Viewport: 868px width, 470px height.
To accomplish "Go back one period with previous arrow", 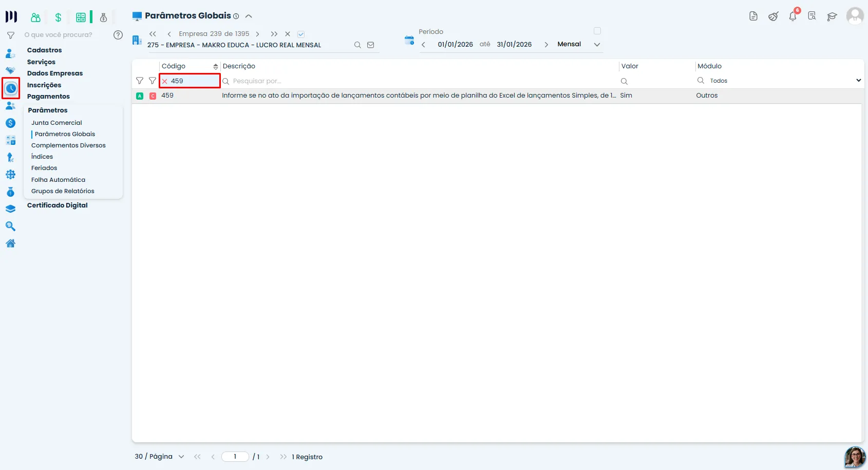I will [423, 45].
